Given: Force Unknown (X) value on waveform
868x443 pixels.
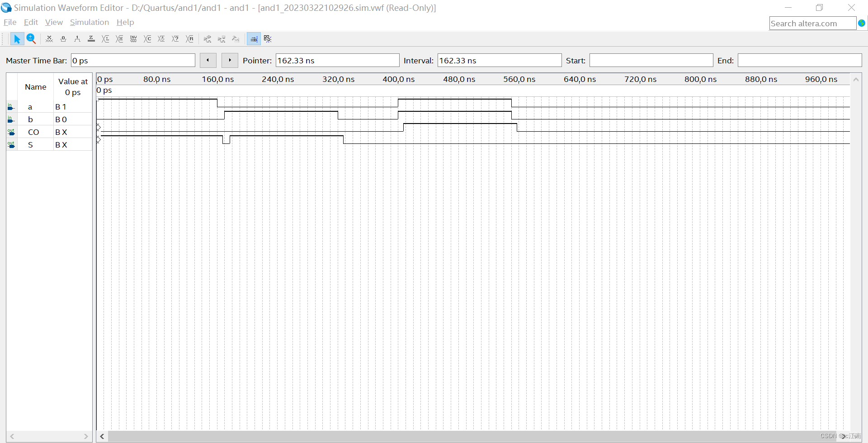Looking at the screenshot, I should 49,39.
